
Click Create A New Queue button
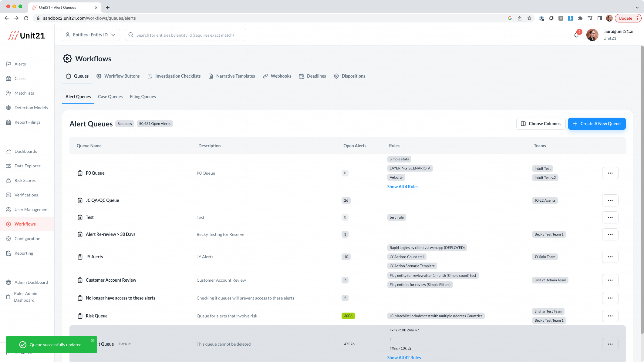pyautogui.click(x=596, y=124)
